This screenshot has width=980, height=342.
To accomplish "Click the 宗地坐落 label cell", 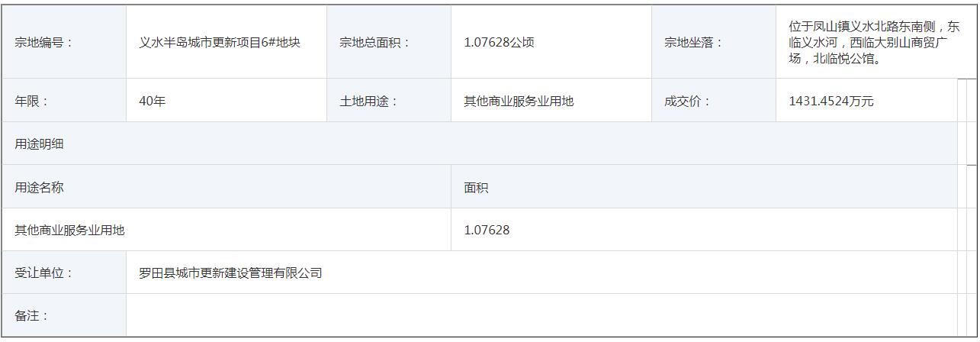I will point(713,42).
